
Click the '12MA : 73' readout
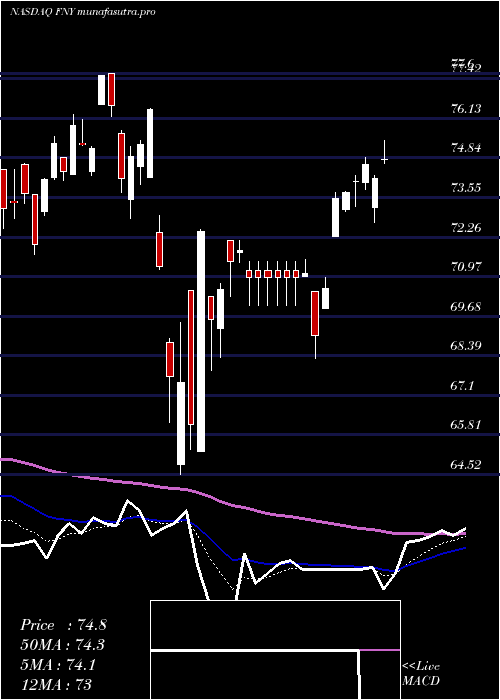point(56,685)
